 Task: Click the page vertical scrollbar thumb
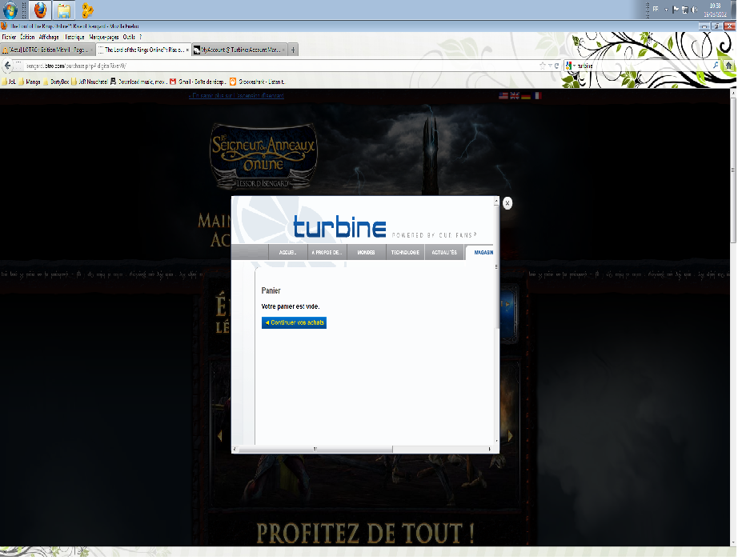click(x=733, y=170)
